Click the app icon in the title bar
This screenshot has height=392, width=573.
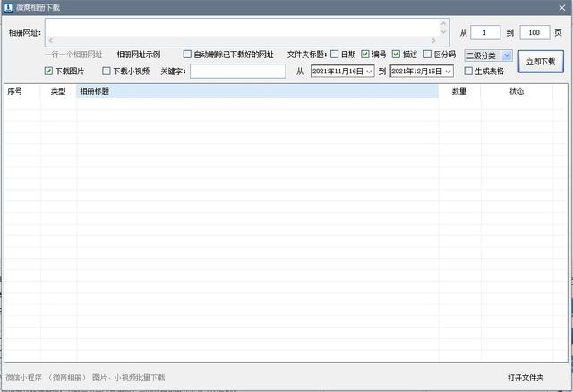[8, 6]
